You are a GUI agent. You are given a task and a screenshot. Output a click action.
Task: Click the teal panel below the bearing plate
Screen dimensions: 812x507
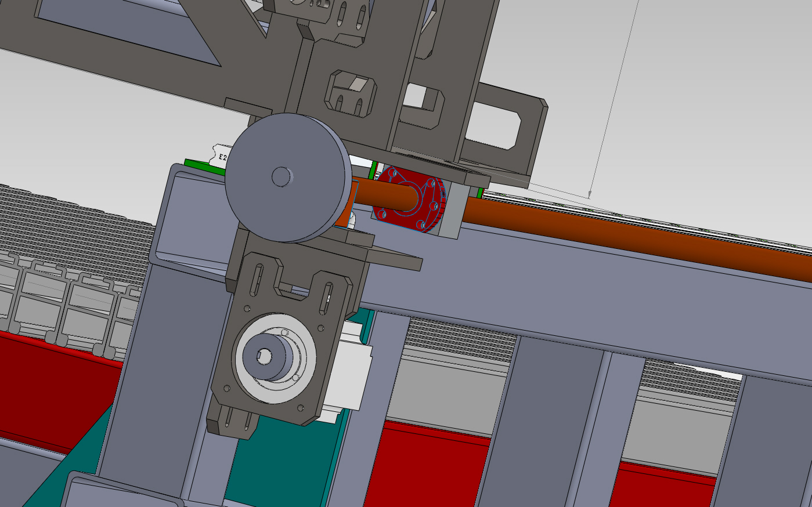pos(273,464)
